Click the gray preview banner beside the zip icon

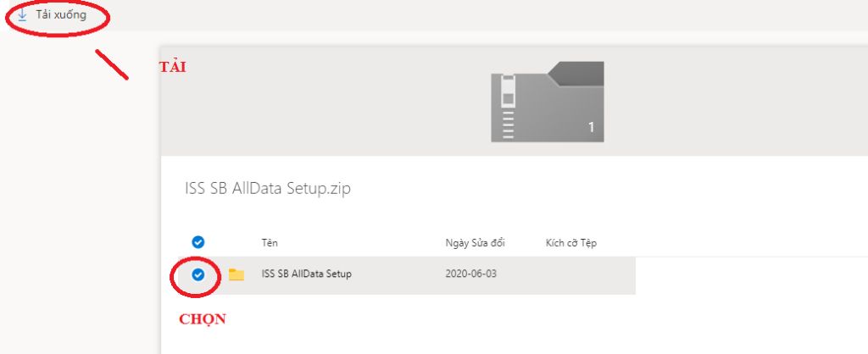click(721, 102)
